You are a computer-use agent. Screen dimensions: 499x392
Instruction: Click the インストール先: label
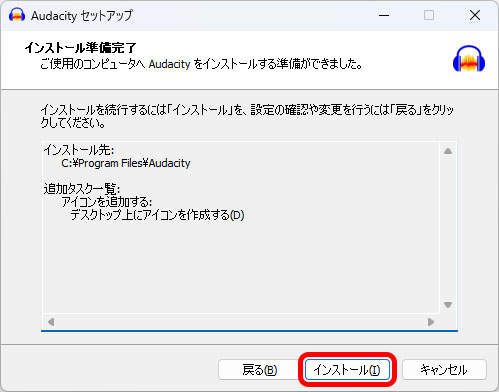pyautogui.click(x=79, y=150)
